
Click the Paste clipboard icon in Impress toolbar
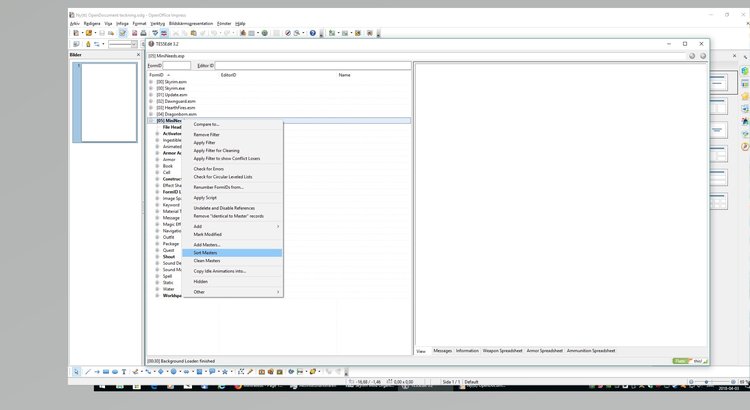193,33
